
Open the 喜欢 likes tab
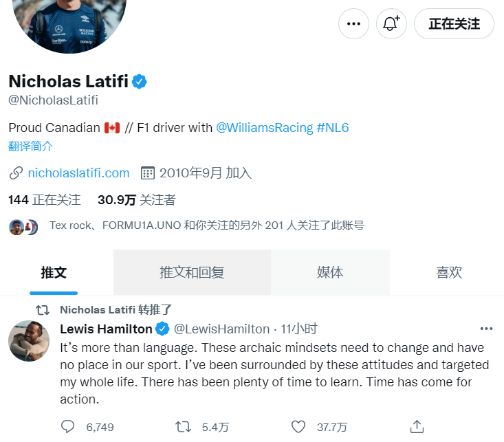449,272
